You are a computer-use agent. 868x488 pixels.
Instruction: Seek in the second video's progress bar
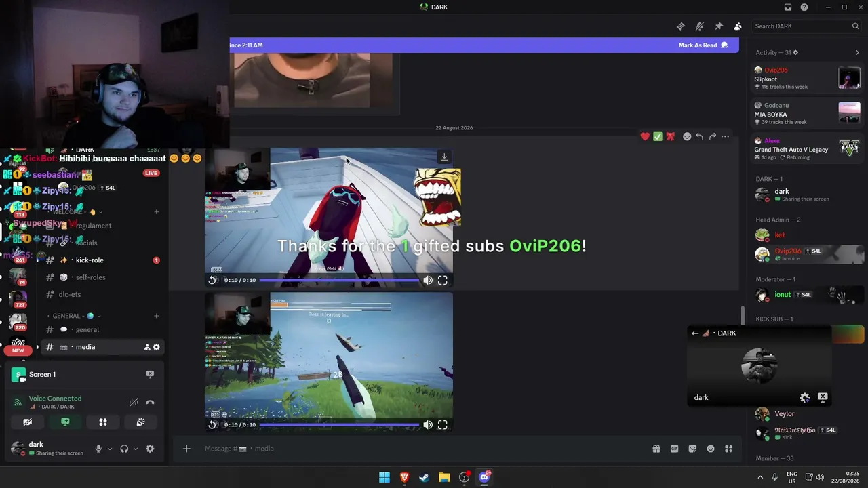click(x=339, y=425)
